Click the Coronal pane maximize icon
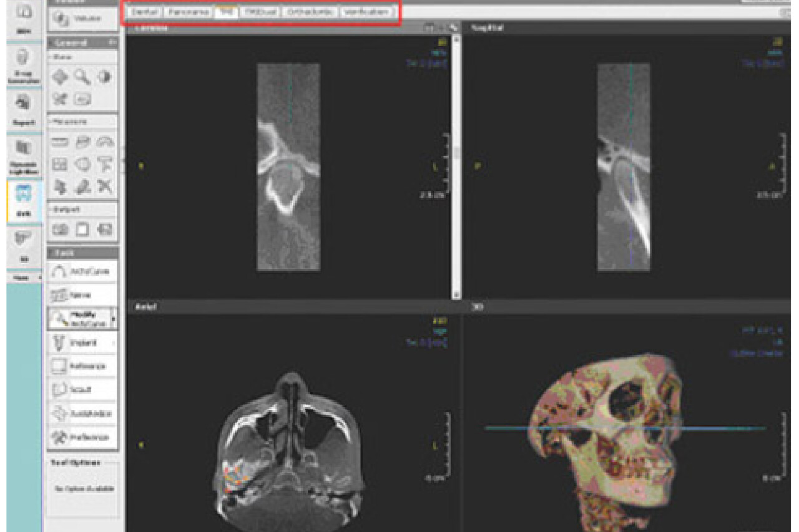Image resolution: width=799 pixels, height=532 pixels. 453,27
